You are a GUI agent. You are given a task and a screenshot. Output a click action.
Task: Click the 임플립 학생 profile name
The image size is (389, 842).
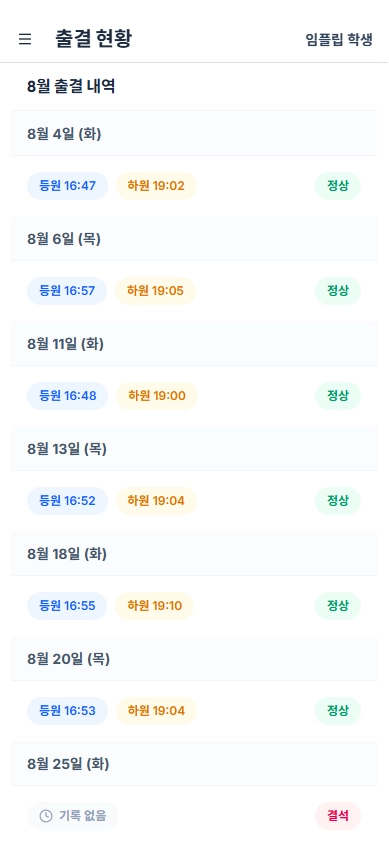[x=339, y=40]
